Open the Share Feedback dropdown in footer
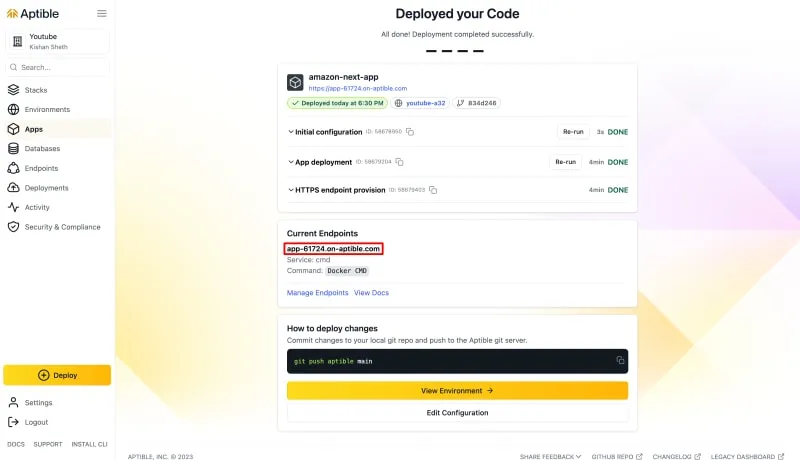 click(550, 456)
